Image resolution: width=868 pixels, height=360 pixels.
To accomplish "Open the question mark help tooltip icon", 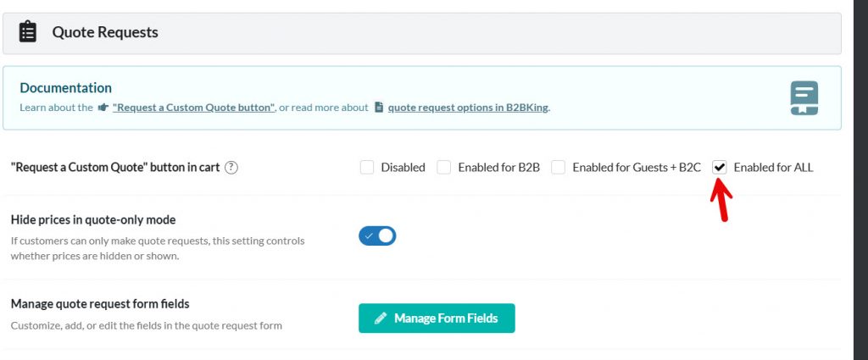I will (x=231, y=168).
